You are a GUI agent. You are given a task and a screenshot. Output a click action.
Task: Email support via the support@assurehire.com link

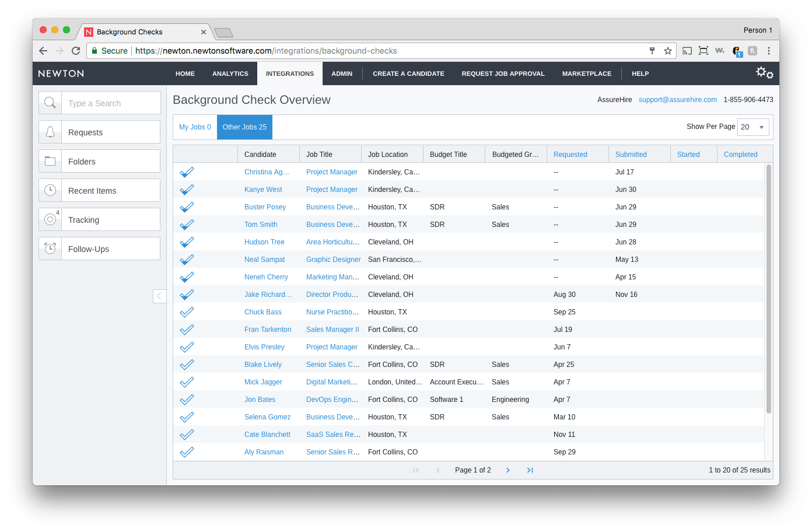(677, 100)
